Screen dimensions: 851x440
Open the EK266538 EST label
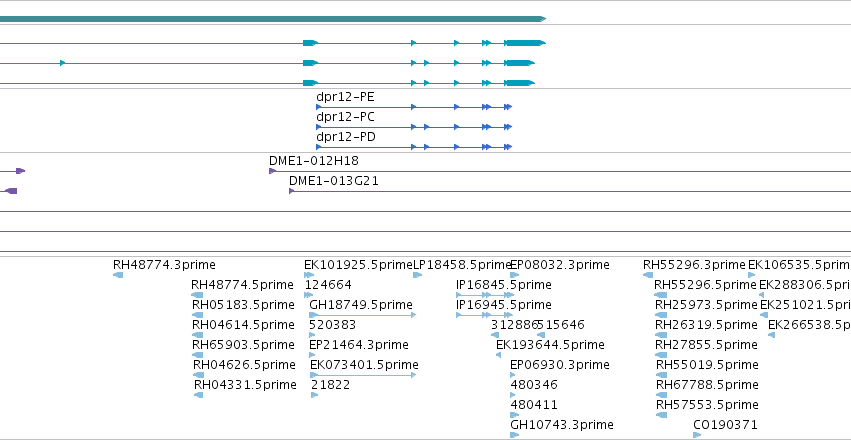point(810,324)
